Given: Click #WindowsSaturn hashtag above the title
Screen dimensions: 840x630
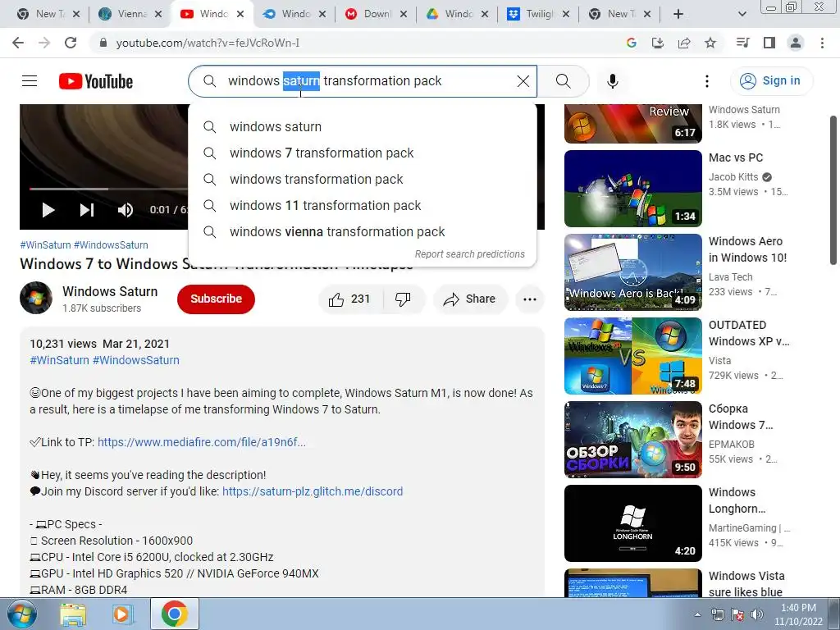Looking at the screenshot, I should tap(111, 244).
